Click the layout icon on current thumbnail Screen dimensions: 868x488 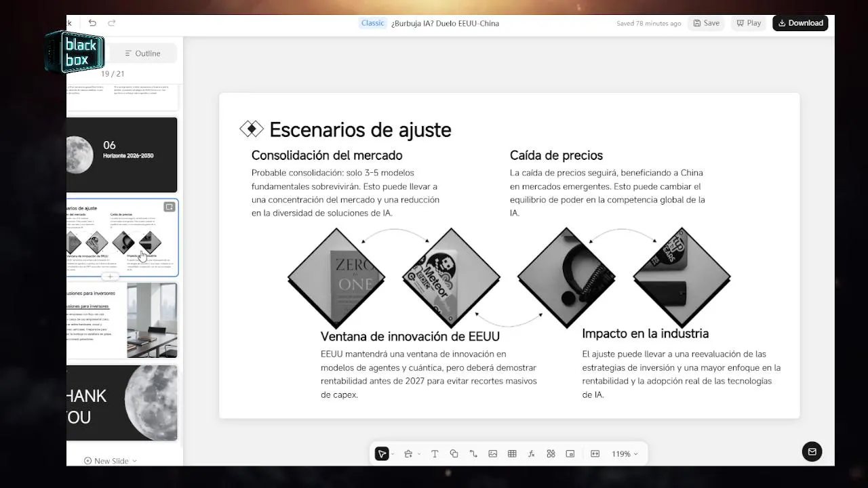(170, 207)
